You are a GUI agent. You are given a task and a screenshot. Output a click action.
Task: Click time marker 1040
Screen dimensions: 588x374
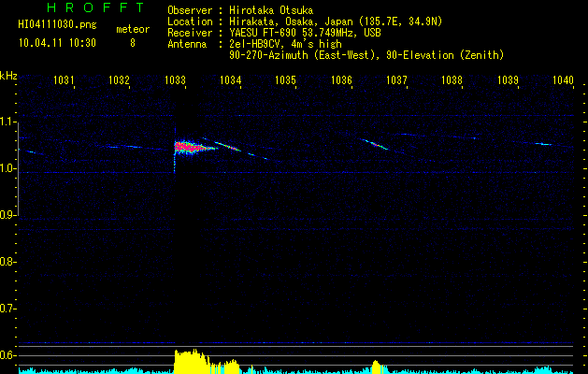(564, 80)
